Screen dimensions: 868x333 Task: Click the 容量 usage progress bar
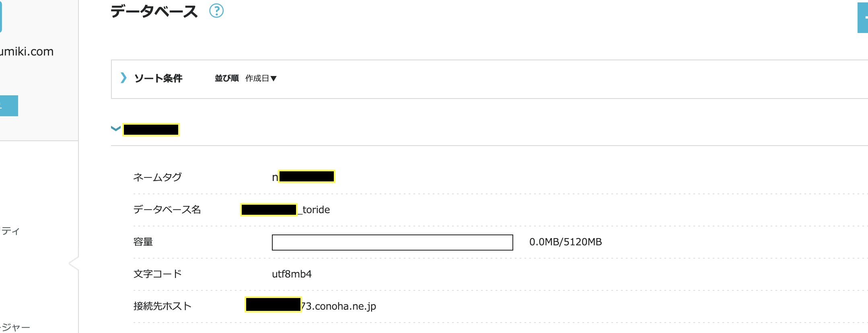[x=392, y=242]
